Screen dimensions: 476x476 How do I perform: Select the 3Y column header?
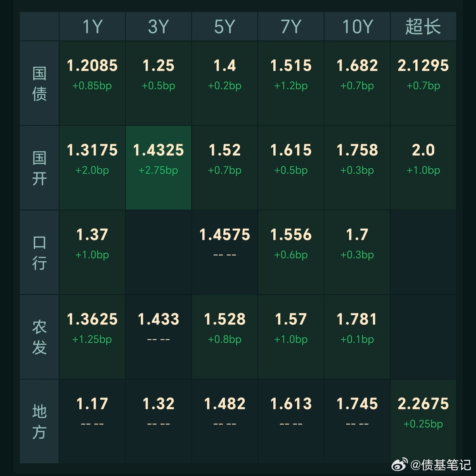[x=158, y=26]
